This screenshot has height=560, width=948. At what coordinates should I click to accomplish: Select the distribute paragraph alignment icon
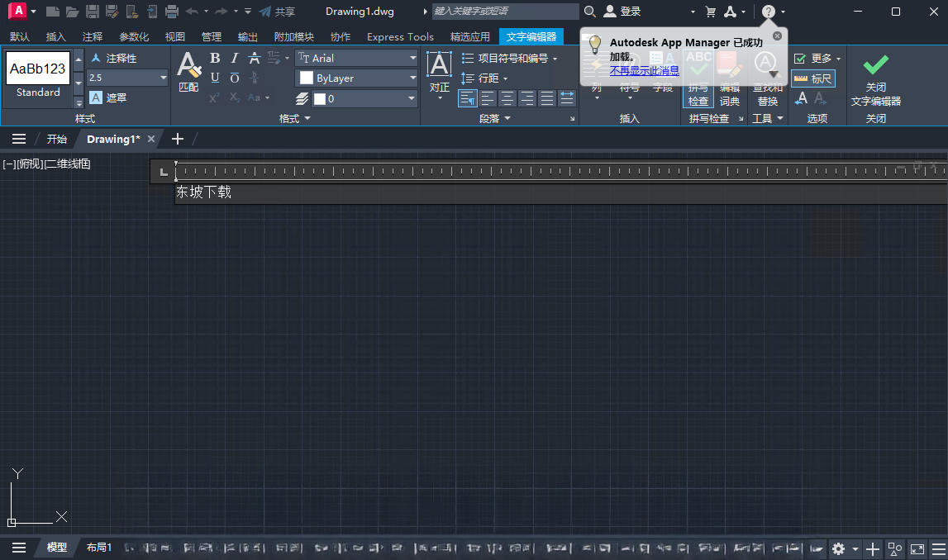pos(567,97)
